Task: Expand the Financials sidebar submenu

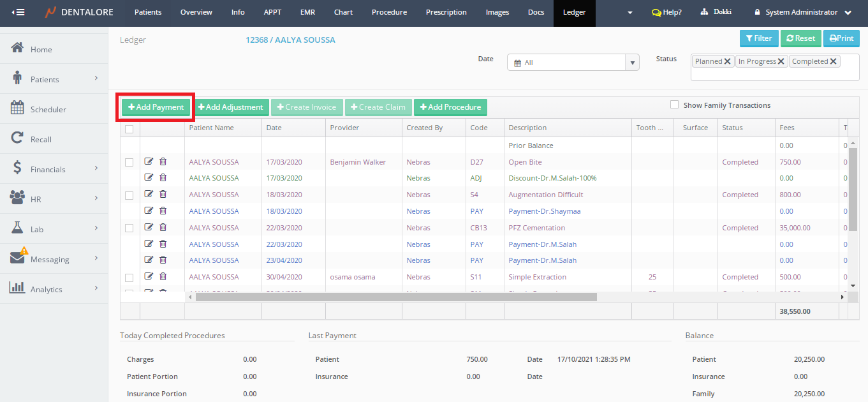Action: pyautogui.click(x=96, y=168)
